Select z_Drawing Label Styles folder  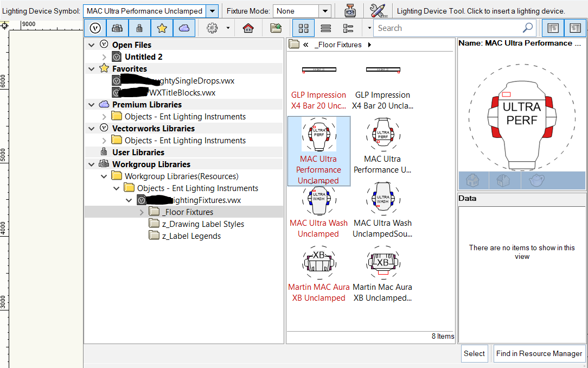click(203, 224)
